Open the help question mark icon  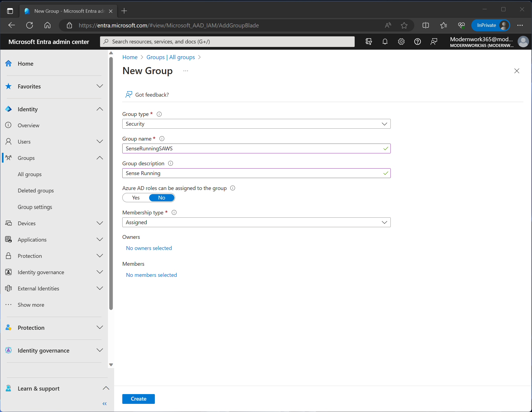(417, 42)
